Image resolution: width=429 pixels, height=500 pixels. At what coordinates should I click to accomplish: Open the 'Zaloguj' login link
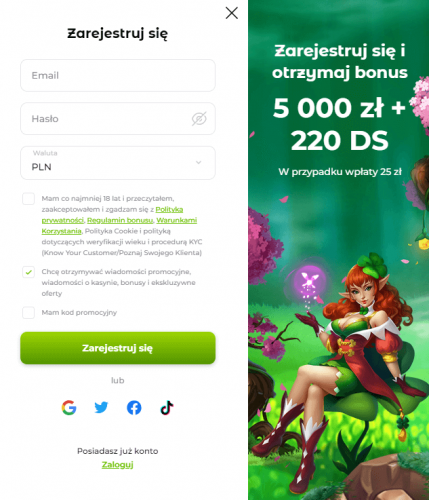pyautogui.click(x=117, y=465)
